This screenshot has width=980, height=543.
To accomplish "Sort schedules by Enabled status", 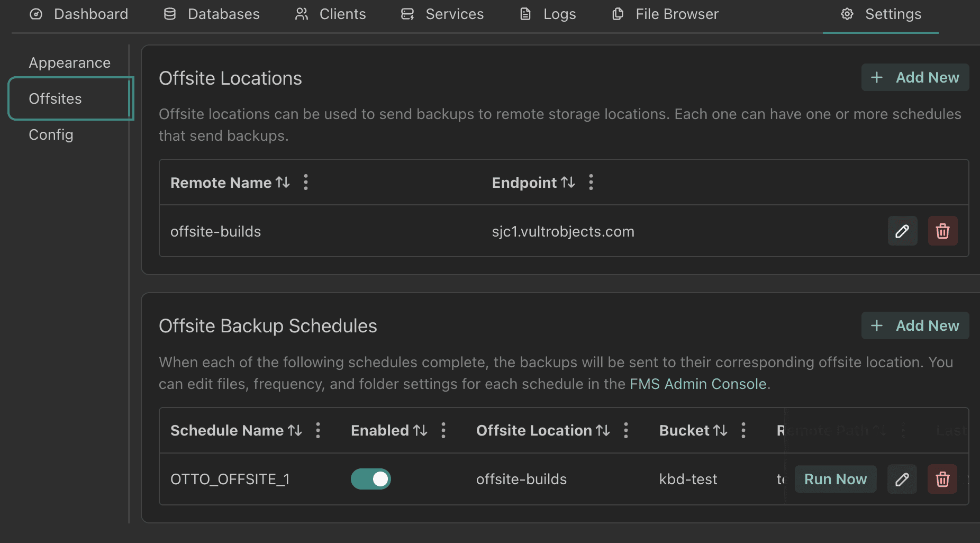I will [420, 431].
